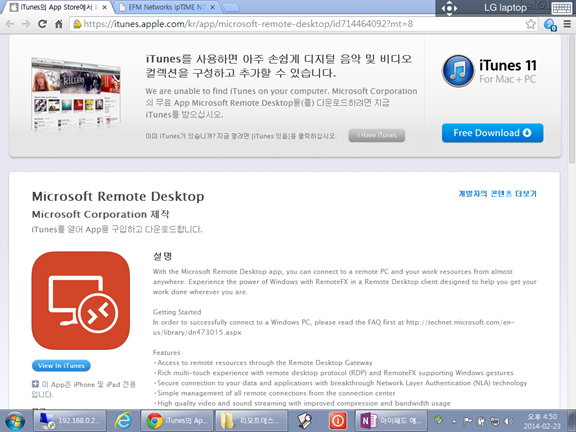Switch to the EFM Networks ipTIME tab
This screenshot has height=432, width=576.
click(x=167, y=7)
